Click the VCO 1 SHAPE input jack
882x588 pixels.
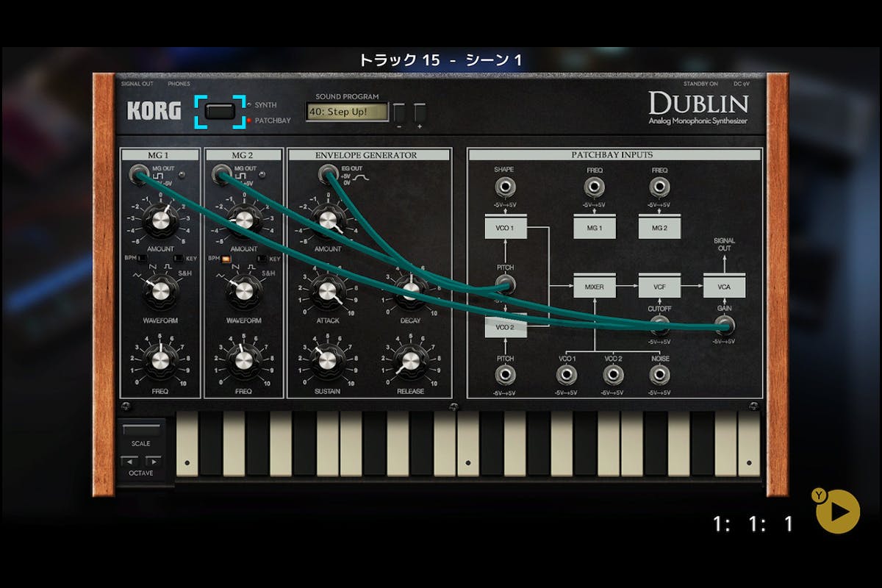(x=504, y=187)
